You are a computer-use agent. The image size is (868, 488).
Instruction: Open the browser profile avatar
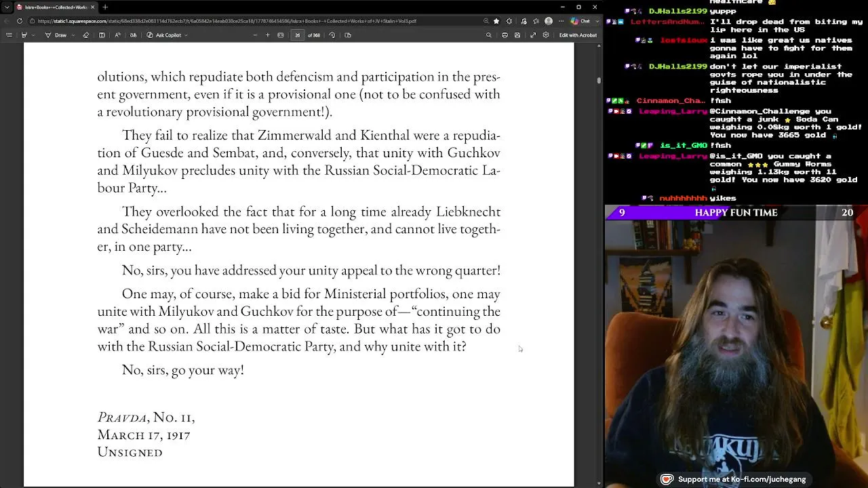(549, 21)
